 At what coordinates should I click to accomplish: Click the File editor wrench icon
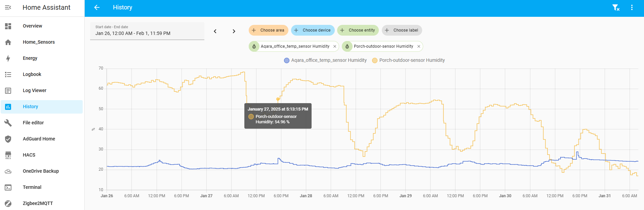click(x=8, y=123)
